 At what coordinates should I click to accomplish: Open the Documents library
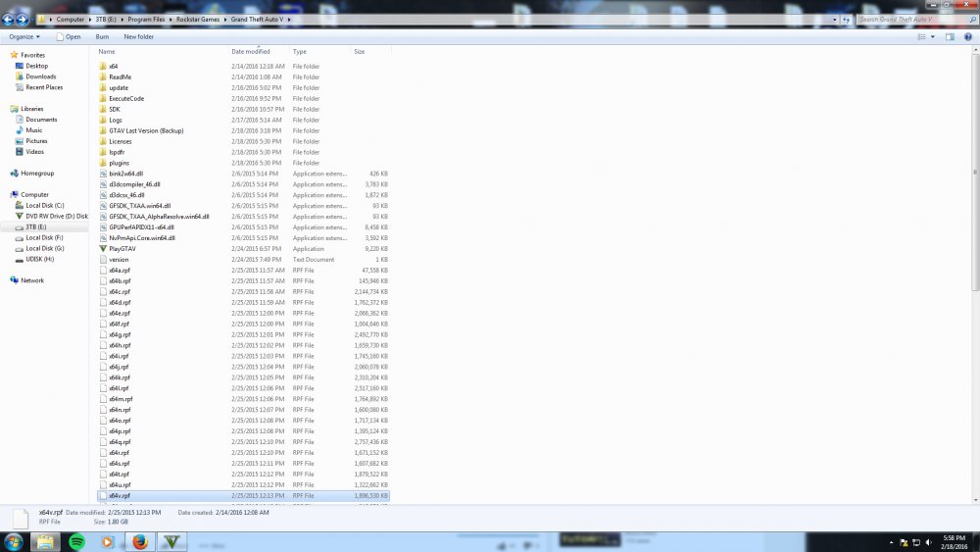coord(41,119)
